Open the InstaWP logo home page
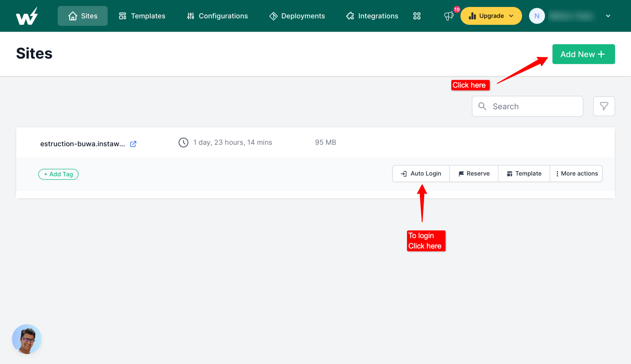The width and height of the screenshot is (631, 364). 26,15
